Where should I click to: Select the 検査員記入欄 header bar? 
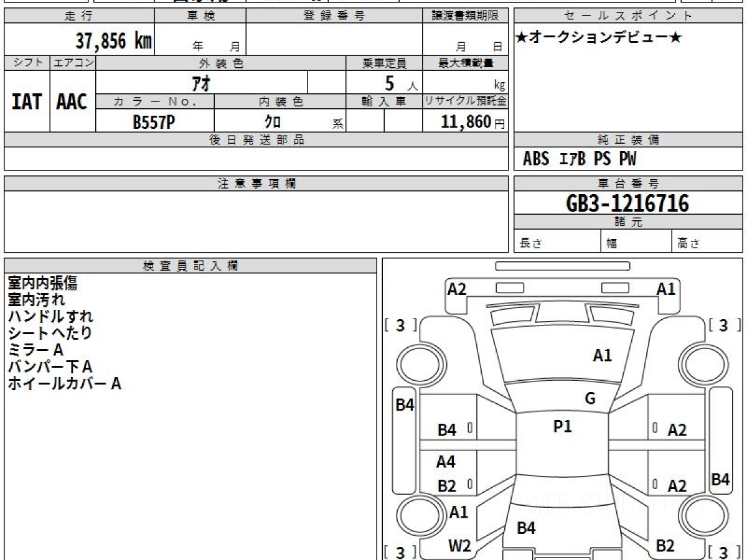point(190,266)
